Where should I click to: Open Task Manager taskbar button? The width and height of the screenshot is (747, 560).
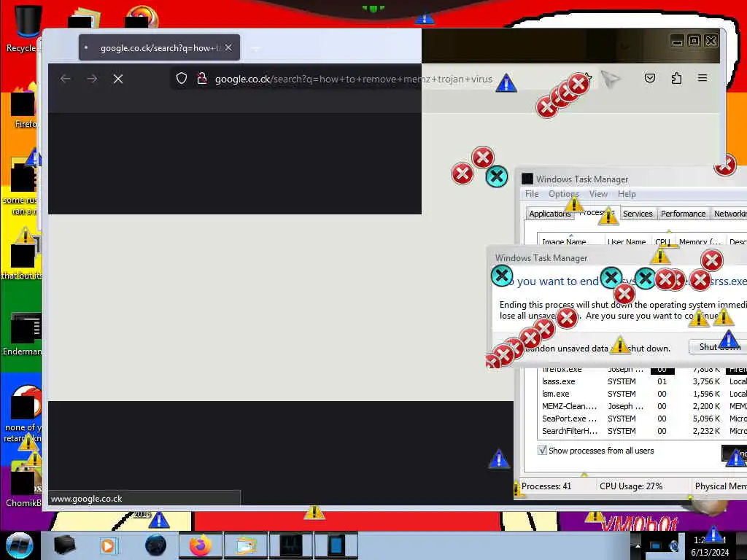click(x=290, y=545)
